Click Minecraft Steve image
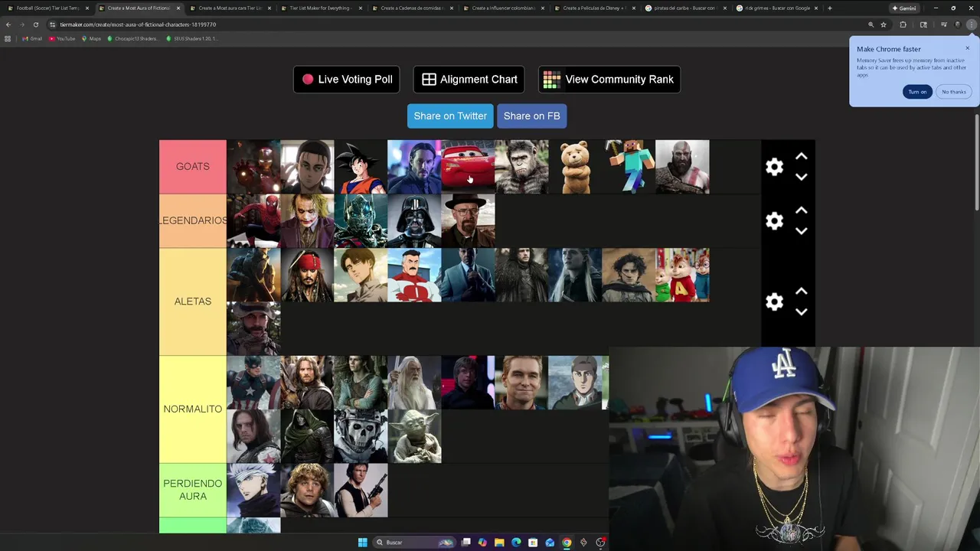 pos(629,167)
